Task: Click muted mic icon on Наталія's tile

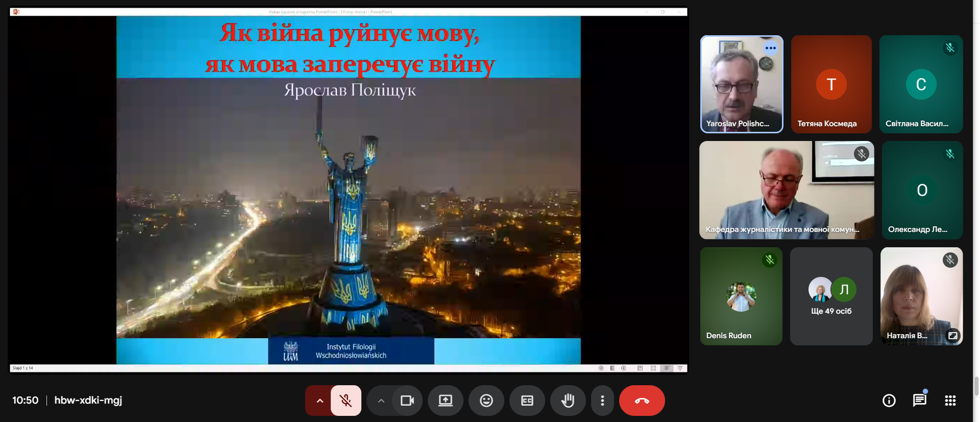Action: click(950, 260)
